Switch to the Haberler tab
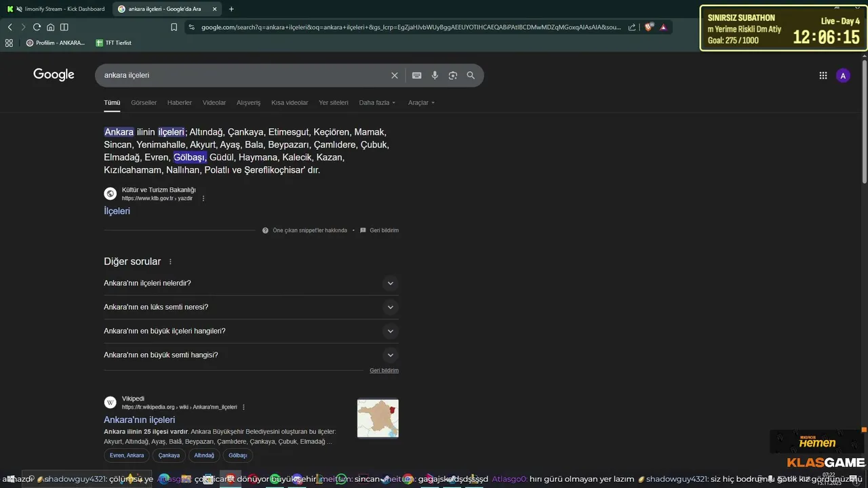This screenshot has height=488, width=868. (180, 103)
